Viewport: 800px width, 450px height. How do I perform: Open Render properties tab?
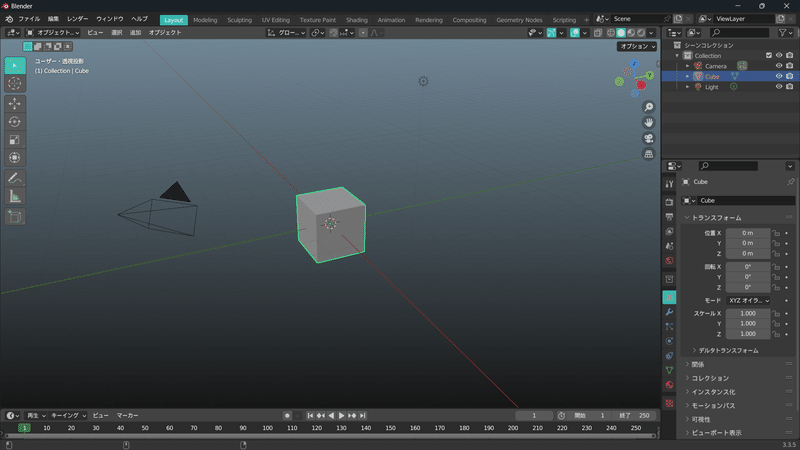point(669,202)
